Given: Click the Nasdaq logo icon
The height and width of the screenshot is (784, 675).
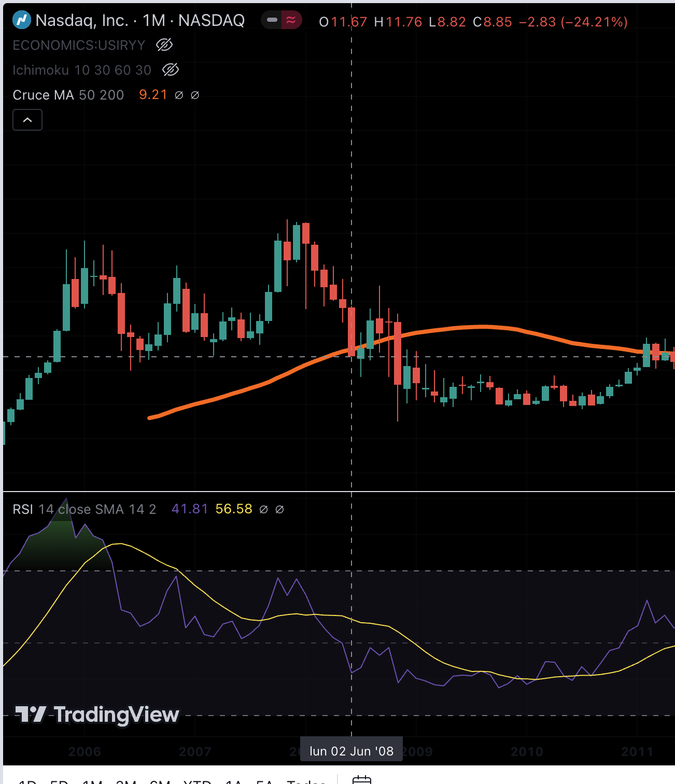Looking at the screenshot, I should pos(21,20).
